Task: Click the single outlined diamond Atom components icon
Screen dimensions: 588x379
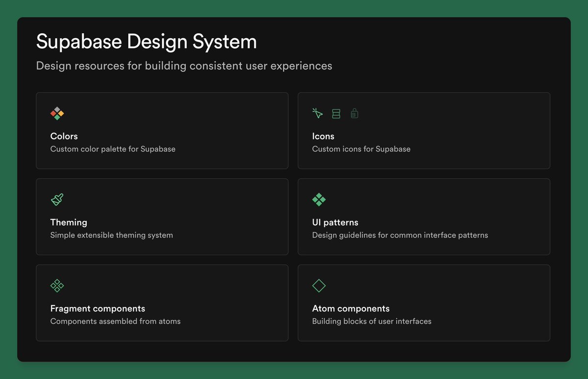Action: pyautogui.click(x=319, y=286)
